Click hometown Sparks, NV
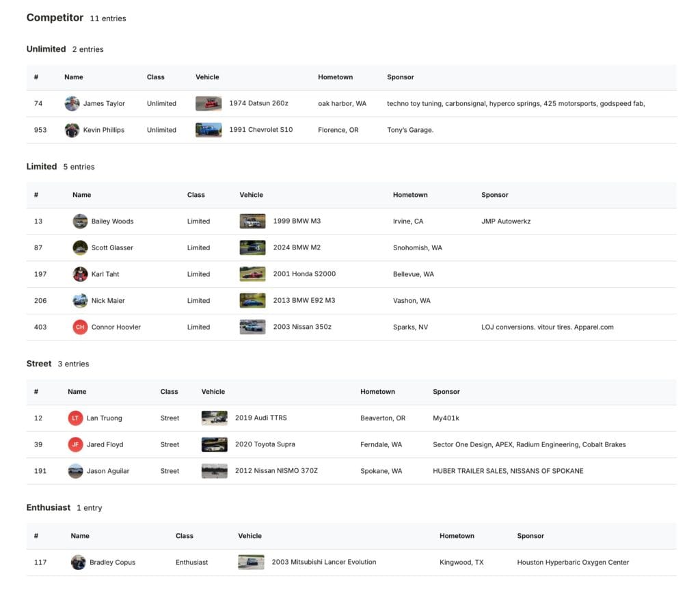Image resolution: width=700 pixels, height=592 pixels. pyautogui.click(x=410, y=327)
